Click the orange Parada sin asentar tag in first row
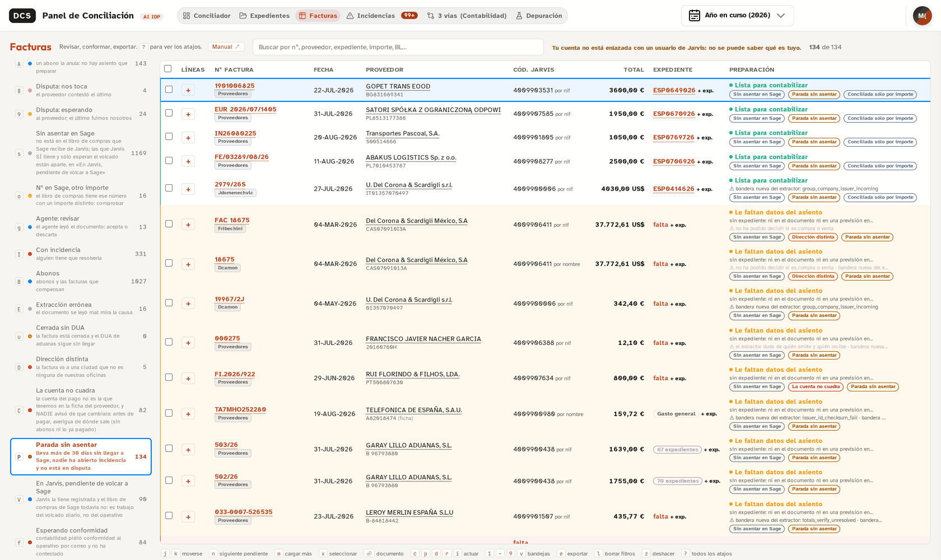This screenshot has height=560, width=941. click(x=814, y=95)
